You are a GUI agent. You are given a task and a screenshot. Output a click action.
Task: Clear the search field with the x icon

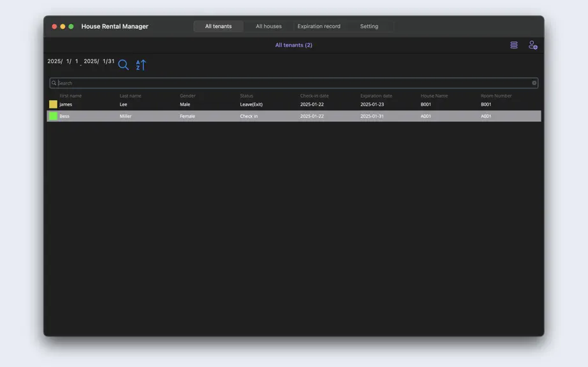534,83
